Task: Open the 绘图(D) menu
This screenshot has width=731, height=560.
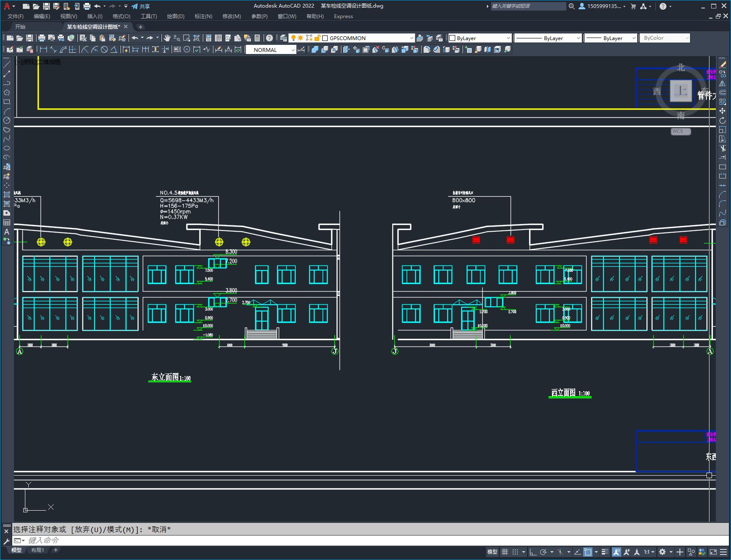Action: (176, 16)
